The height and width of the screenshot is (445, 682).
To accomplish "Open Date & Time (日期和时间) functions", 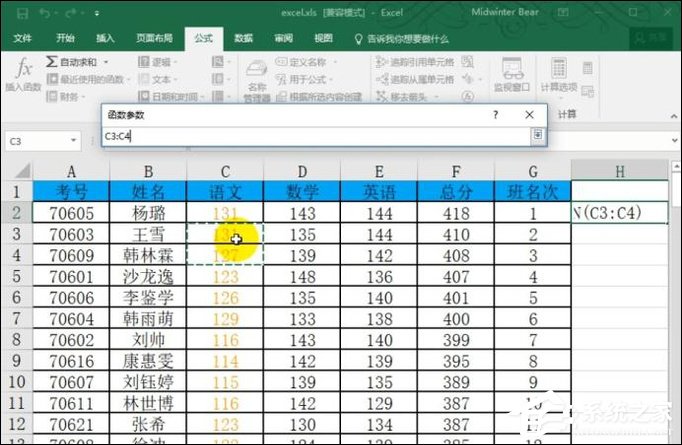I will click(x=170, y=96).
